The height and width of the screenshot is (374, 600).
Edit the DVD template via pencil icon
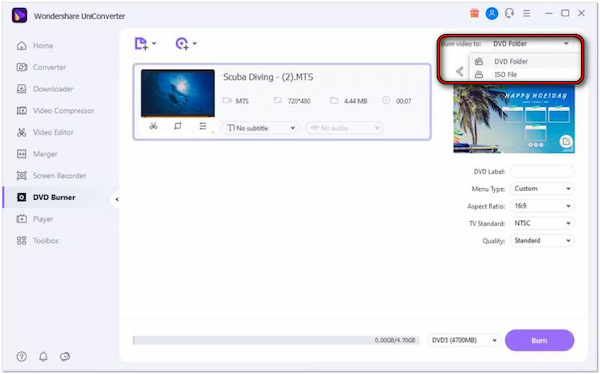(x=566, y=142)
